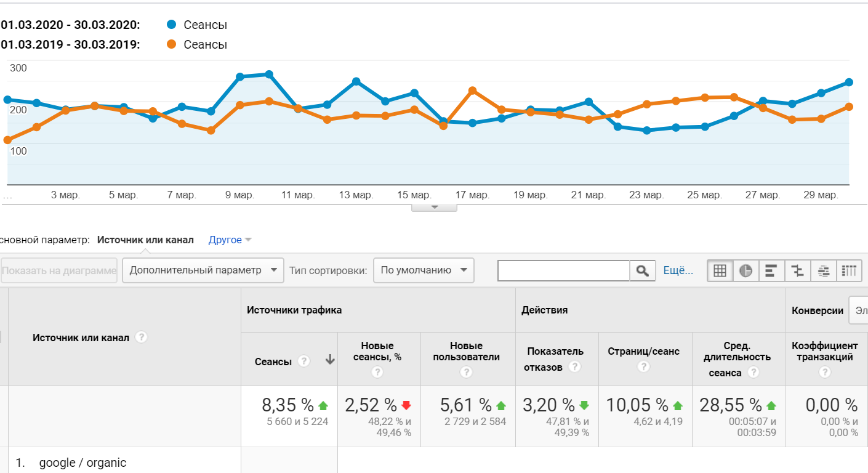The height and width of the screenshot is (473, 868).
Task: Collapse the chart using the arrow handle
Action: point(434,208)
